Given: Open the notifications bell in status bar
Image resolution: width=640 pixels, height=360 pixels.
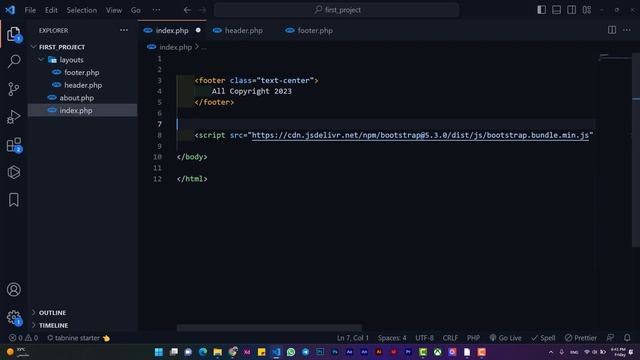Looking at the screenshot, I should tap(627, 338).
